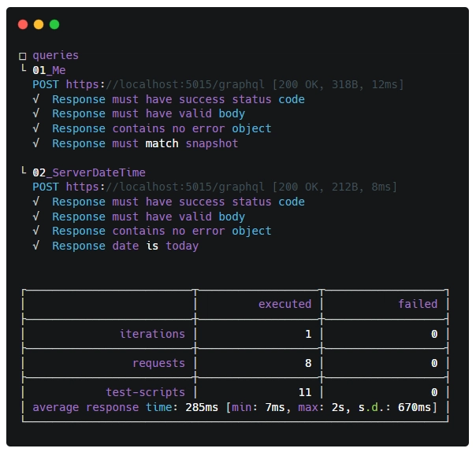Click the 'executed' column header

point(284,304)
